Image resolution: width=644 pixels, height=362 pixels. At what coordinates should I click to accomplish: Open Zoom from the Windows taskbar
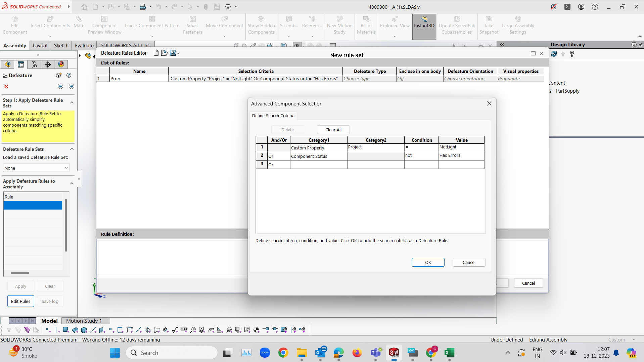coord(265,353)
